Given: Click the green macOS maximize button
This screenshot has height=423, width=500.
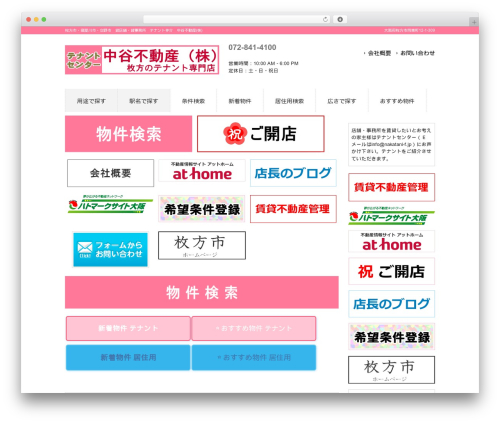Looking at the screenshot, I should (44, 20).
